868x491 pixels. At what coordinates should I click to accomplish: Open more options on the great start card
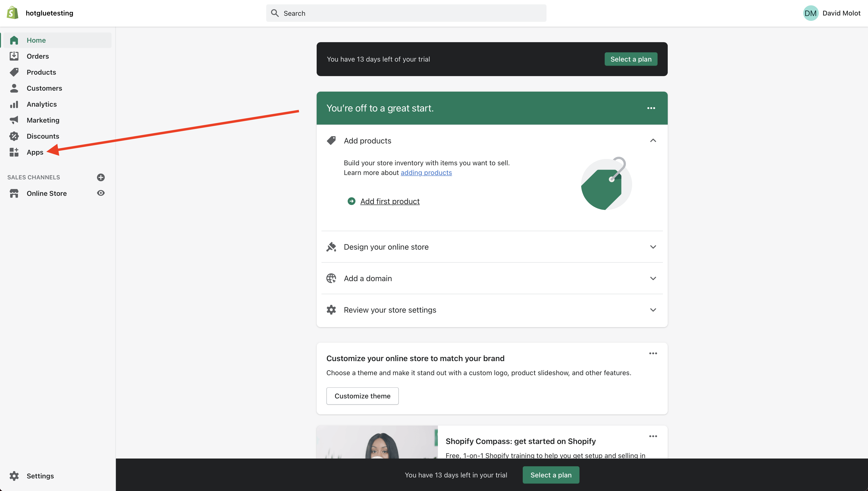point(651,108)
